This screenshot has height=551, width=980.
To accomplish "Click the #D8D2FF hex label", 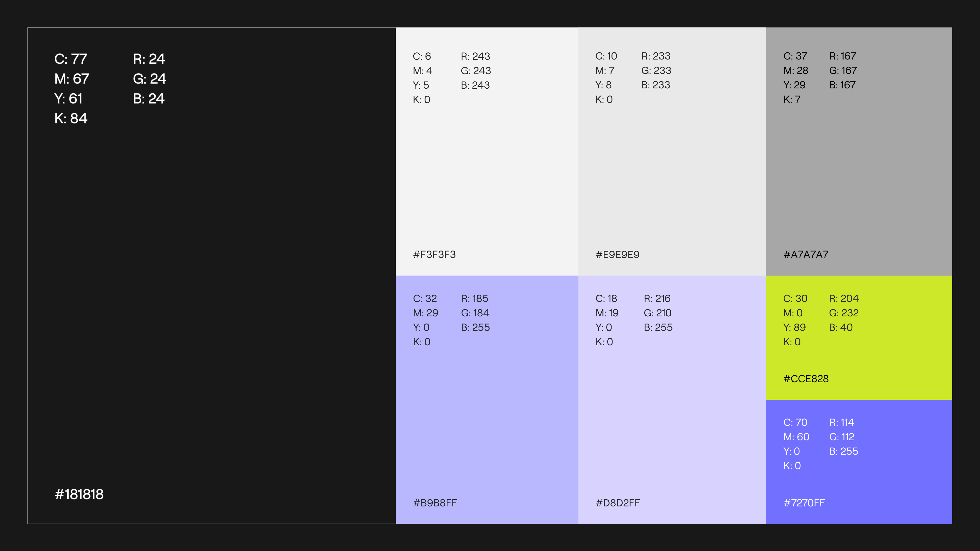I will point(618,503).
